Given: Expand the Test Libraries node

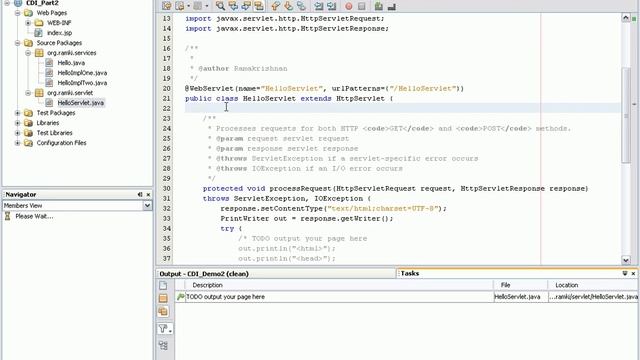Looking at the screenshot, I should [18, 133].
